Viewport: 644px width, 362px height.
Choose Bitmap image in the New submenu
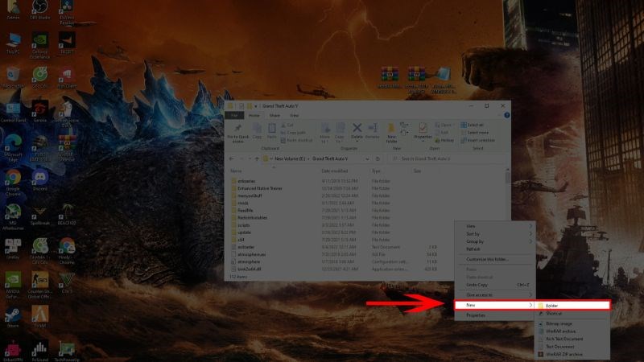click(572, 324)
